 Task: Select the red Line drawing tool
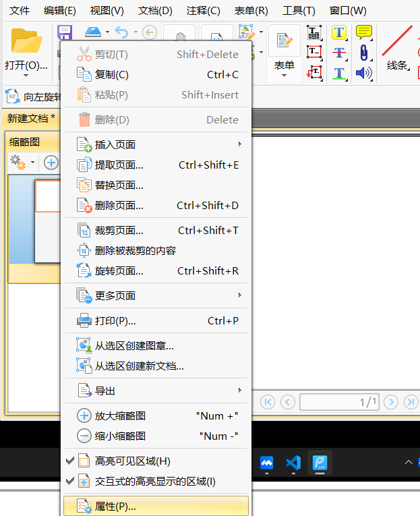pyautogui.click(x=397, y=40)
